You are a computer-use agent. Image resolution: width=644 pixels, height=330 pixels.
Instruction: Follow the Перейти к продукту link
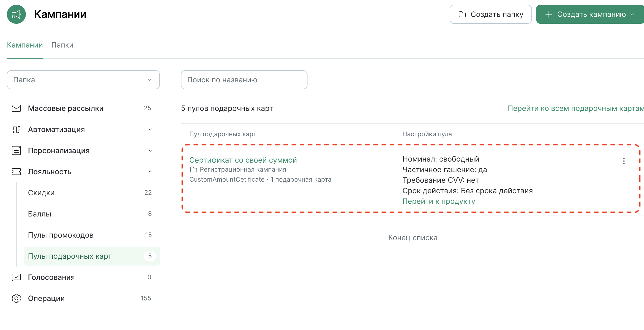[x=439, y=201]
